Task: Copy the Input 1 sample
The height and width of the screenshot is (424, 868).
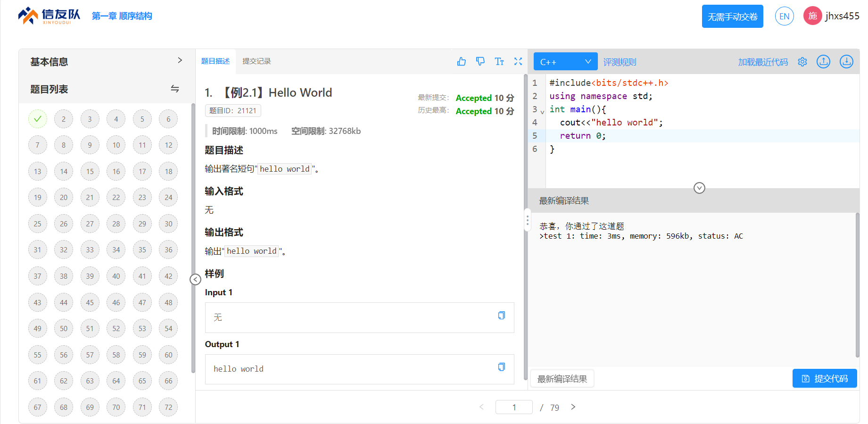Action: pos(502,316)
